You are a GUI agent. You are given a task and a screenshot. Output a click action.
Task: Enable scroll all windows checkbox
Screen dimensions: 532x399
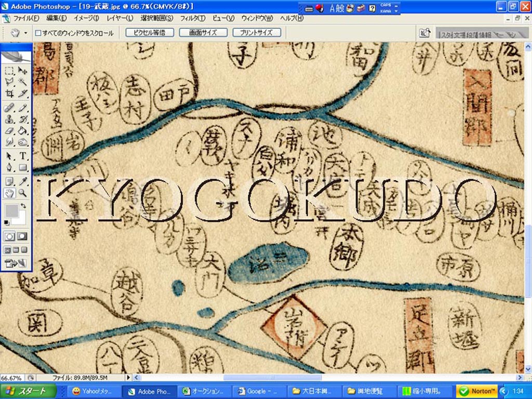click(x=38, y=33)
